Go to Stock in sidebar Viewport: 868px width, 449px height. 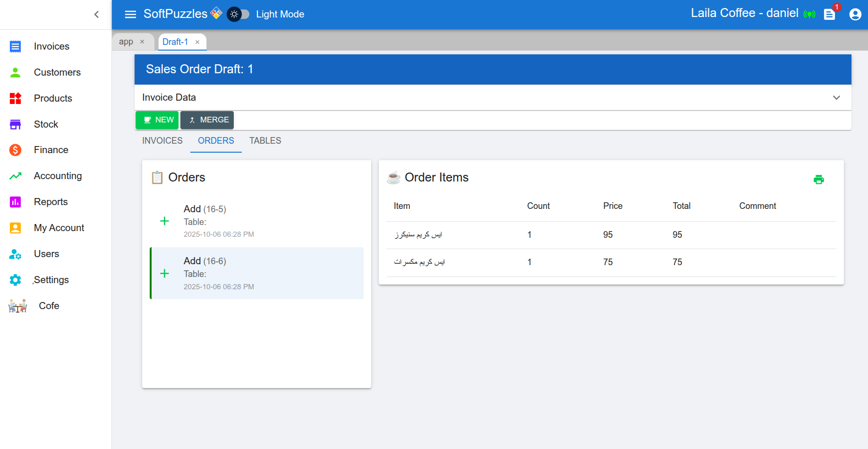[46, 124]
